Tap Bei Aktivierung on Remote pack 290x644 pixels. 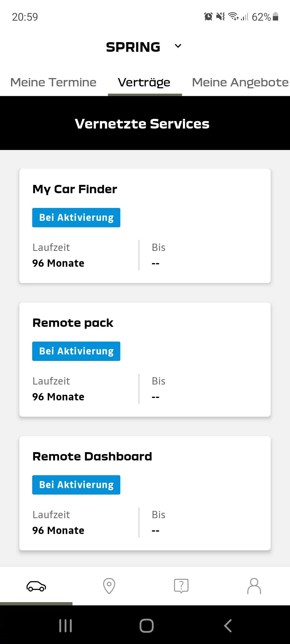[76, 351]
